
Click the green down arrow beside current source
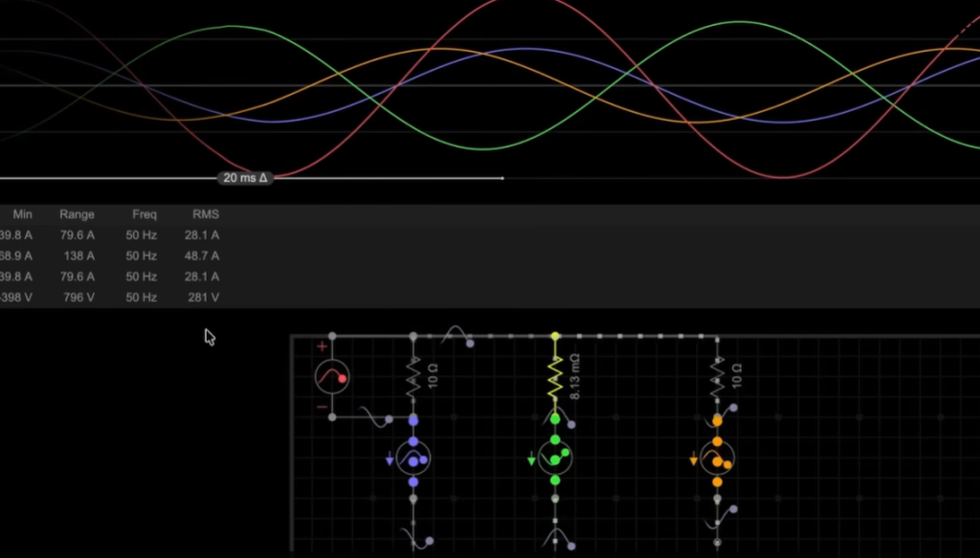click(x=531, y=460)
